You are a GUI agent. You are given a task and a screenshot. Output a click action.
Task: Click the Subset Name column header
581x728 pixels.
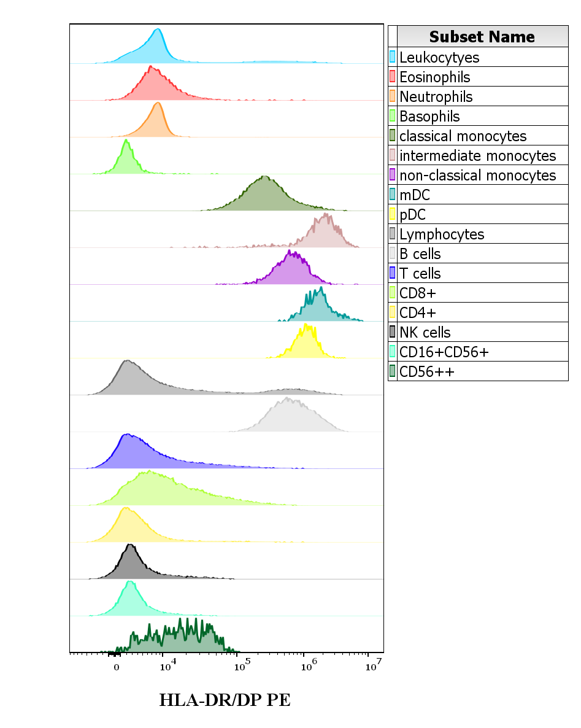tap(482, 37)
